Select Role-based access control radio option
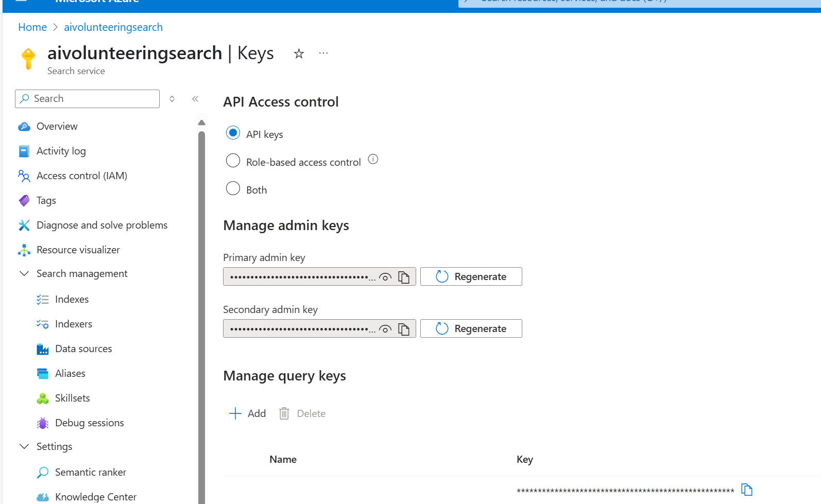821x504 pixels. (x=233, y=161)
